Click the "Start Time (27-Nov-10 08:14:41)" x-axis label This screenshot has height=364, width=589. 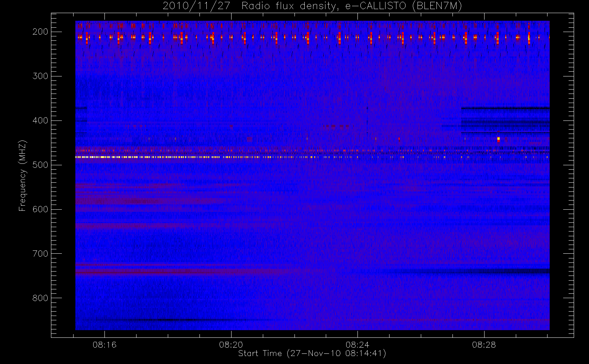click(312, 353)
